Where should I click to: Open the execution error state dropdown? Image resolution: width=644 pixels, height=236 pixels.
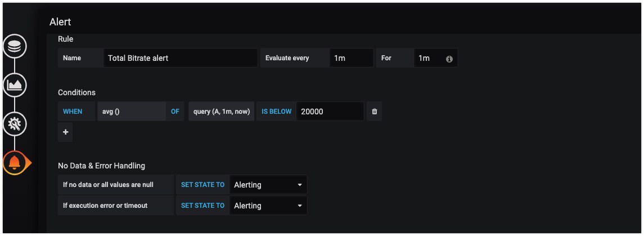click(268, 205)
